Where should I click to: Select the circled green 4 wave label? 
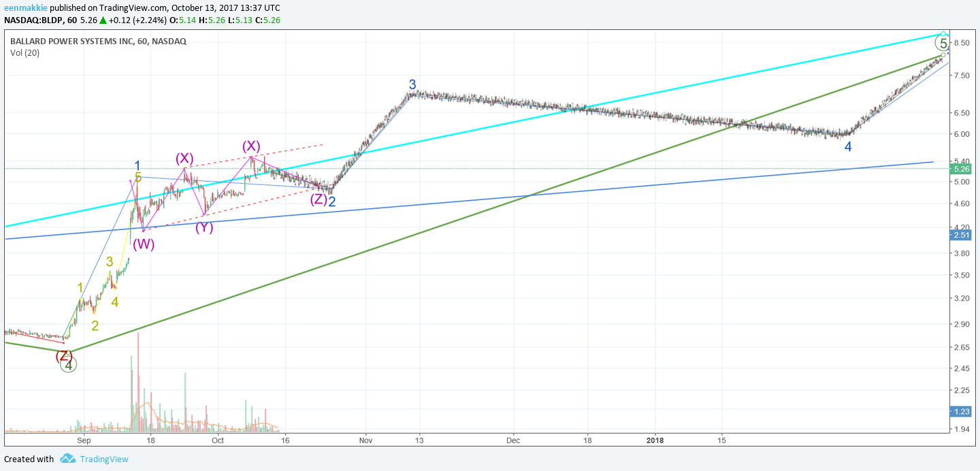[68, 365]
